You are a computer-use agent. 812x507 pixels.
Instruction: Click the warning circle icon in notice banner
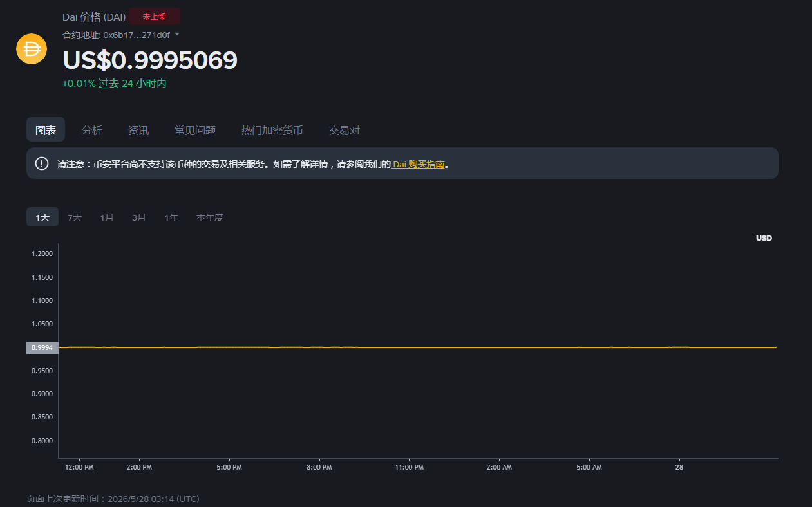(x=42, y=163)
